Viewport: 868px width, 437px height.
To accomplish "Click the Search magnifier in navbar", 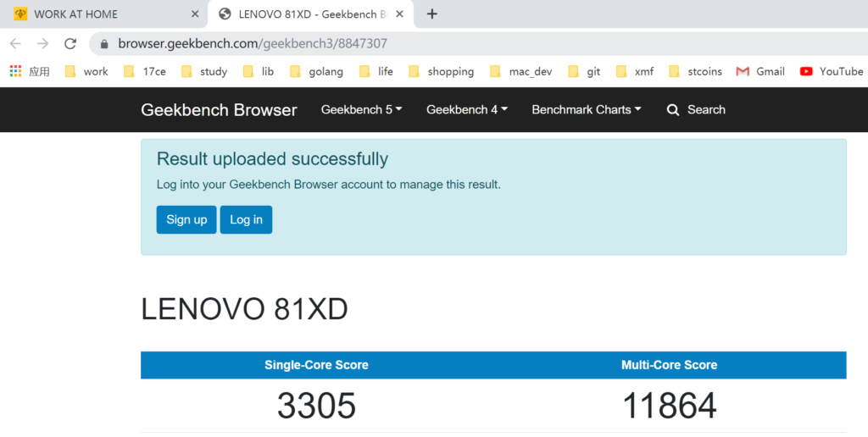I will [673, 110].
